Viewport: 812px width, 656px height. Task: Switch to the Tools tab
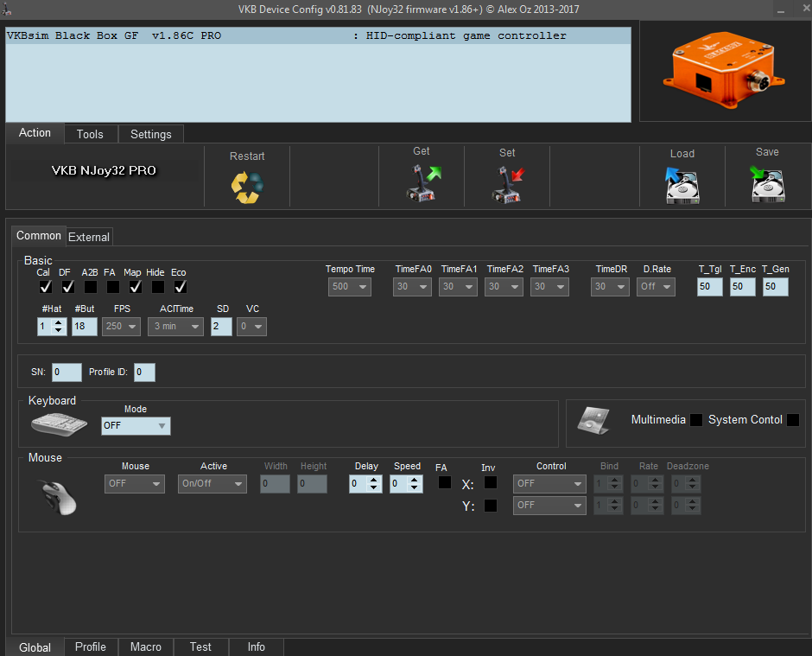[x=90, y=134]
